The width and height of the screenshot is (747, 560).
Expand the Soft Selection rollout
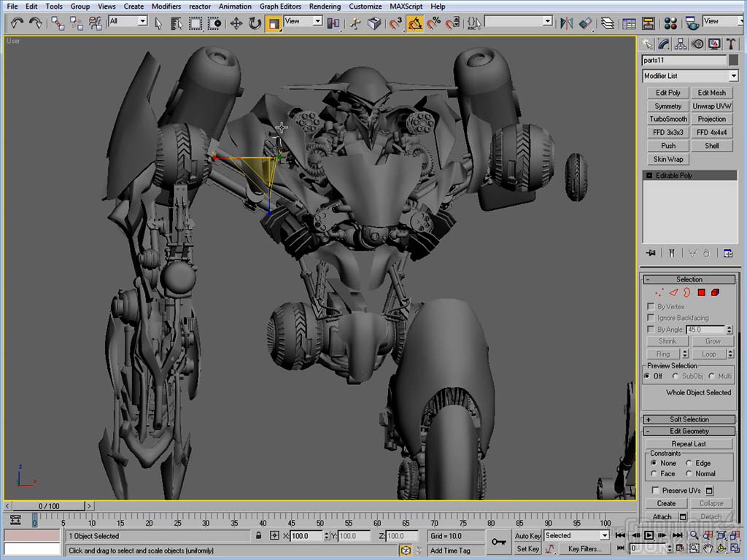tap(689, 419)
